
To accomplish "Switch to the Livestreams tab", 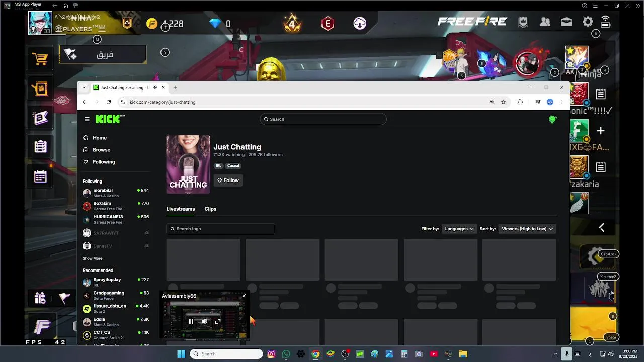I will [x=181, y=209].
